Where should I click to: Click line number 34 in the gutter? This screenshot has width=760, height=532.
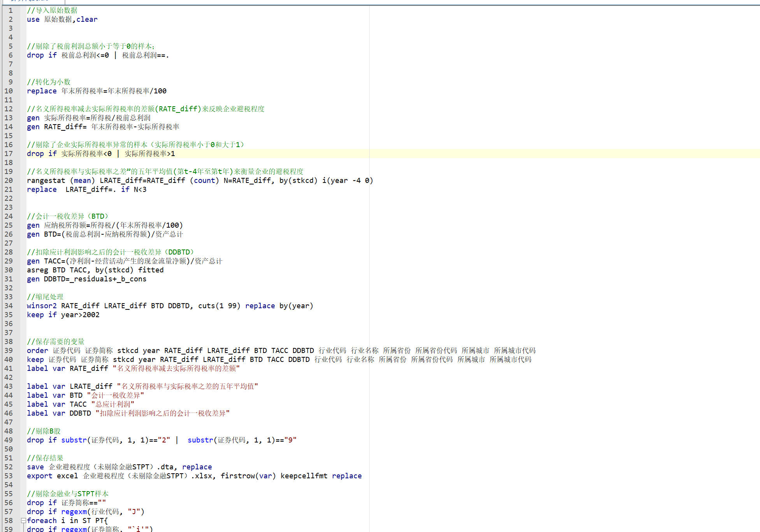tap(9, 306)
